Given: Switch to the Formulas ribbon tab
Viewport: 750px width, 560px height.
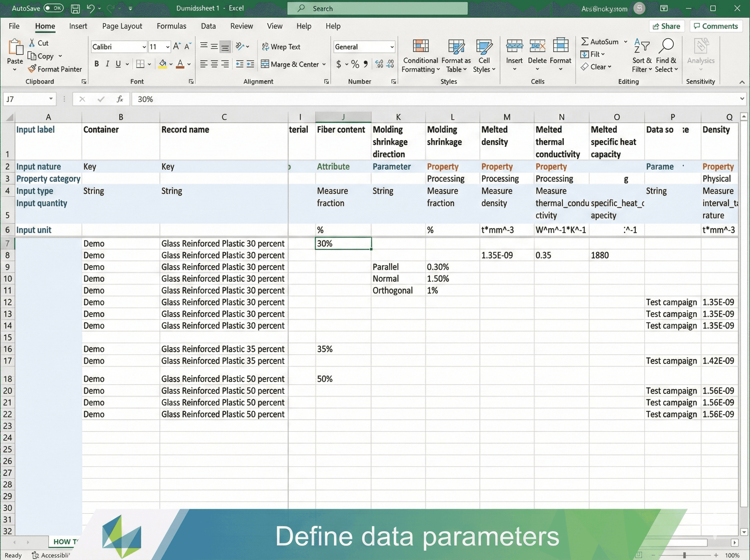Looking at the screenshot, I should click(x=171, y=26).
